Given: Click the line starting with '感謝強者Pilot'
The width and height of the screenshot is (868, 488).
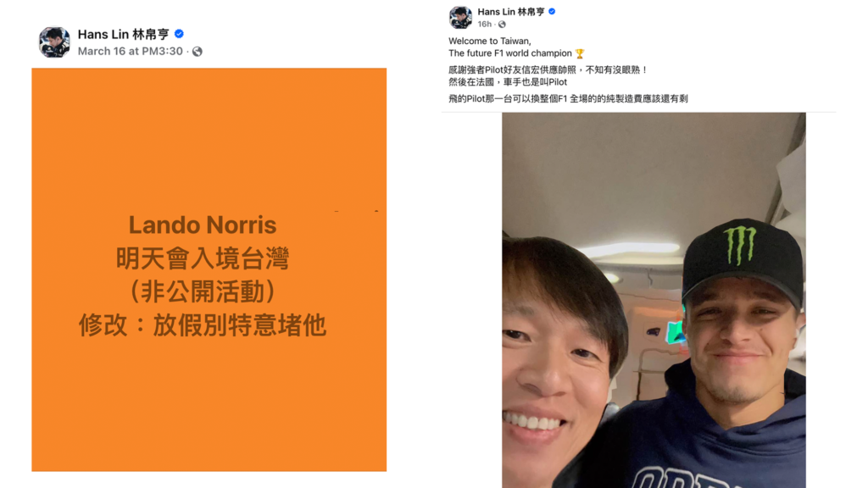Looking at the screenshot, I should pyautogui.click(x=548, y=69).
